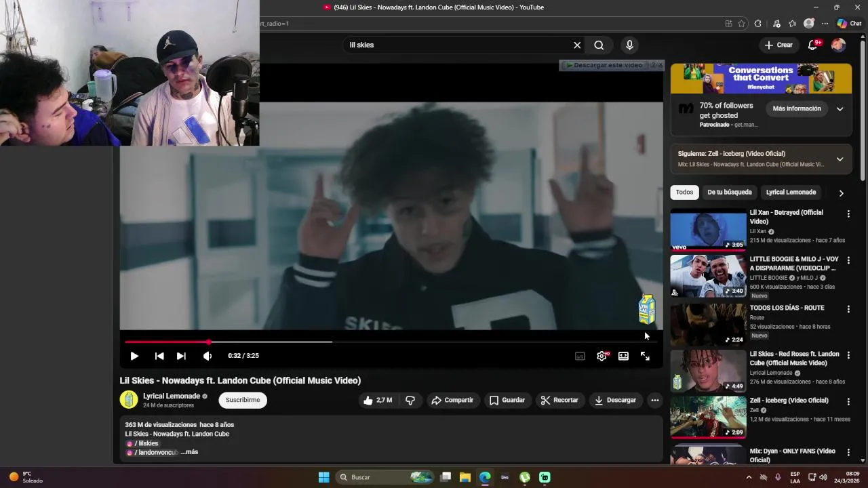This screenshot has height=488, width=868.
Task: Open Edge extensions puzzle icon
Action: pyautogui.click(x=757, y=23)
